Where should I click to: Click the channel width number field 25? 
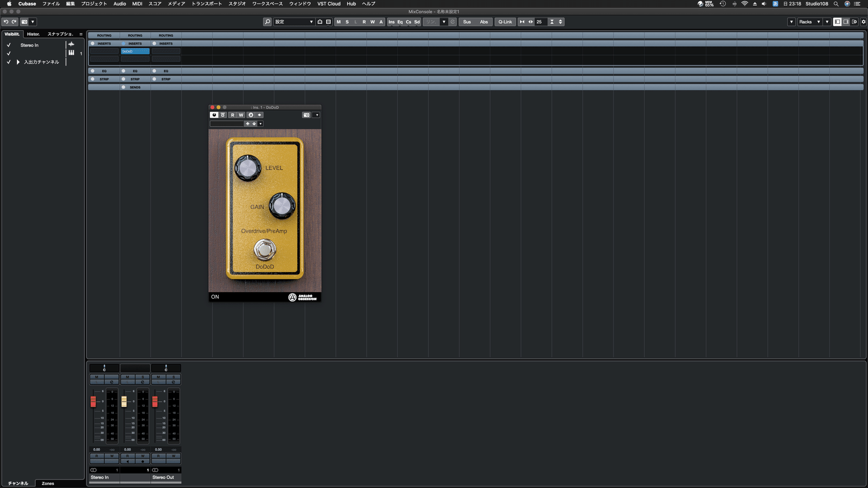[x=541, y=22]
